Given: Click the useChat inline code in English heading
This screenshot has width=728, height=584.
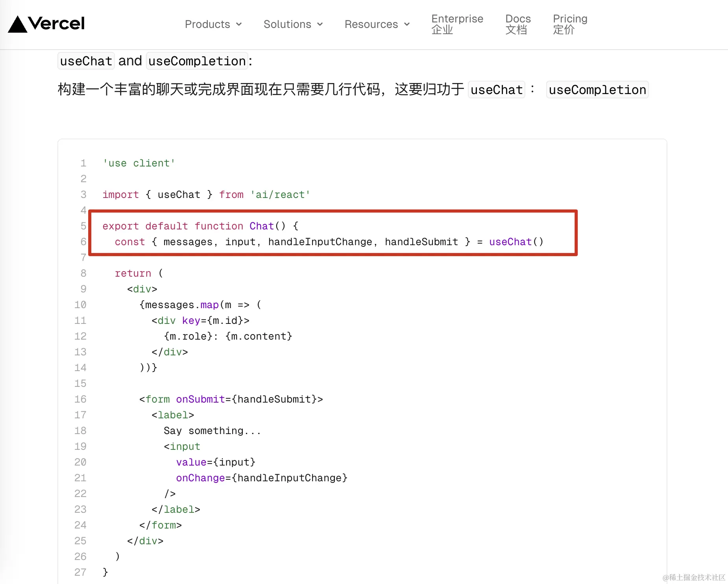Looking at the screenshot, I should pos(86,61).
